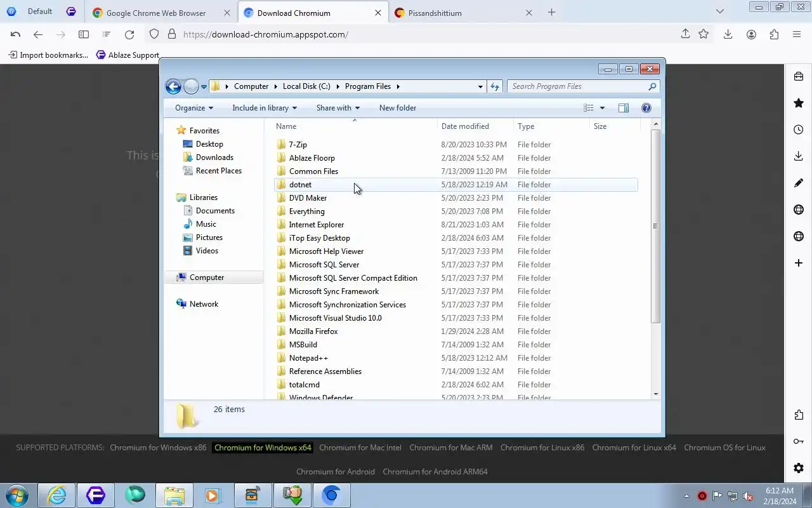The image size is (812, 508).
Task: Click the pencil icon in the right sidebar
Action: click(799, 183)
